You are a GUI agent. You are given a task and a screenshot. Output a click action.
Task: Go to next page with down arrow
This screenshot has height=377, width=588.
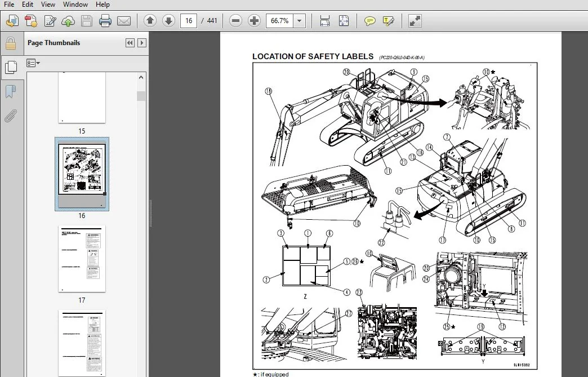169,21
